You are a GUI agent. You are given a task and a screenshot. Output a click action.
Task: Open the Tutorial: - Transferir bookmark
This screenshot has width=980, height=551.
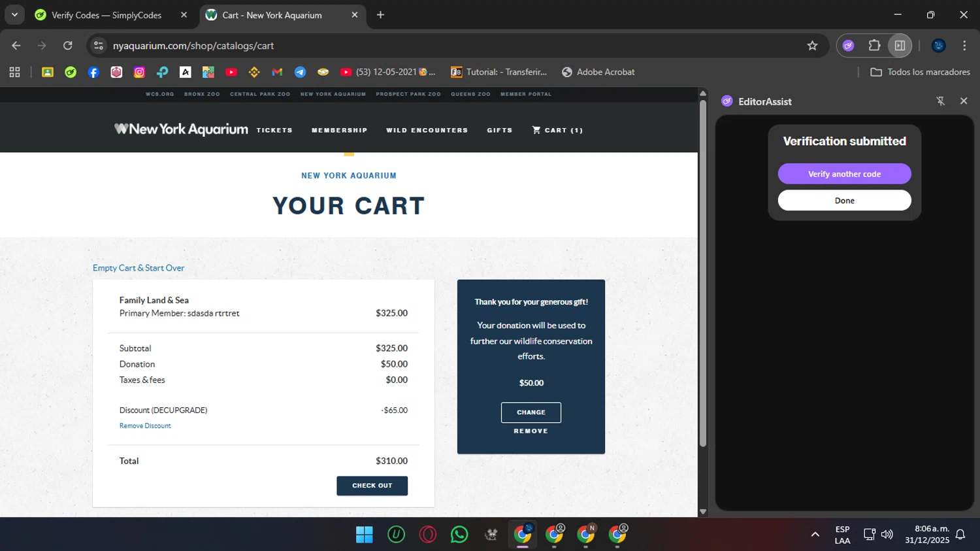[x=498, y=72]
